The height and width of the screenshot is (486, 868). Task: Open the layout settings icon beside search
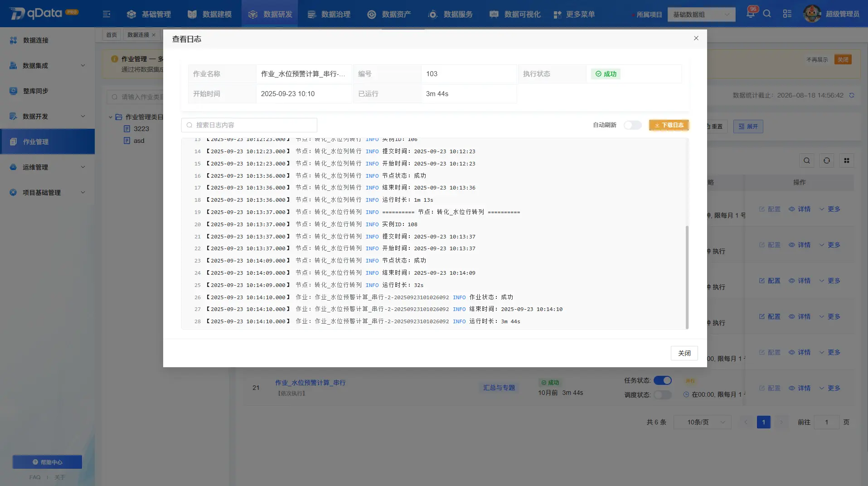(x=787, y=14)
